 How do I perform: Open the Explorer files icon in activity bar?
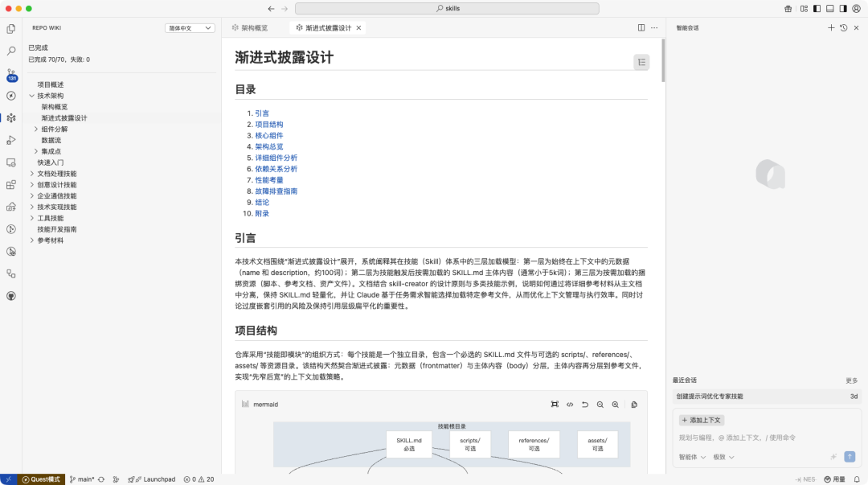[x=11, y=29]
